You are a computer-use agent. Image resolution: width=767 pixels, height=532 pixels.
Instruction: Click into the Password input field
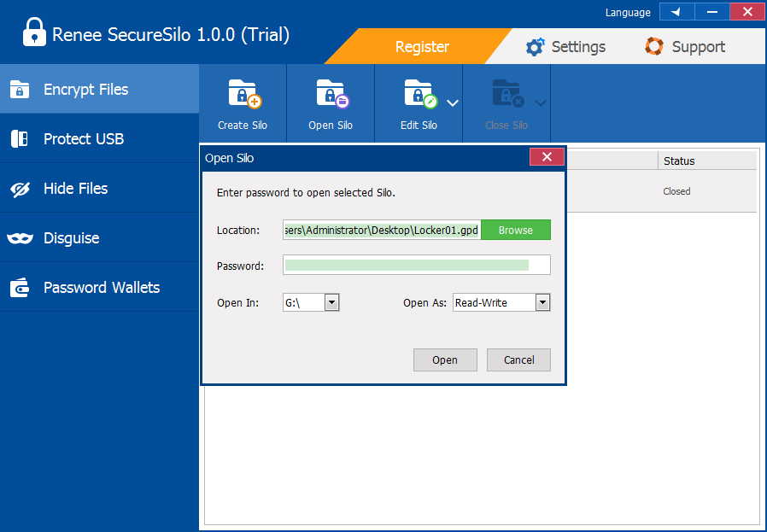(x=416, y=266)
